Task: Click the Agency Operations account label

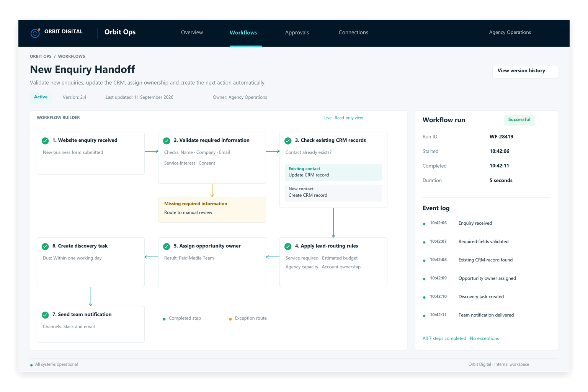Action: pos(510,33)
